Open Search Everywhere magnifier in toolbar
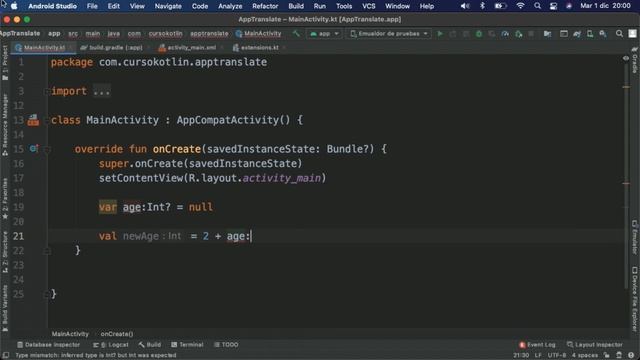 (619, 34)
